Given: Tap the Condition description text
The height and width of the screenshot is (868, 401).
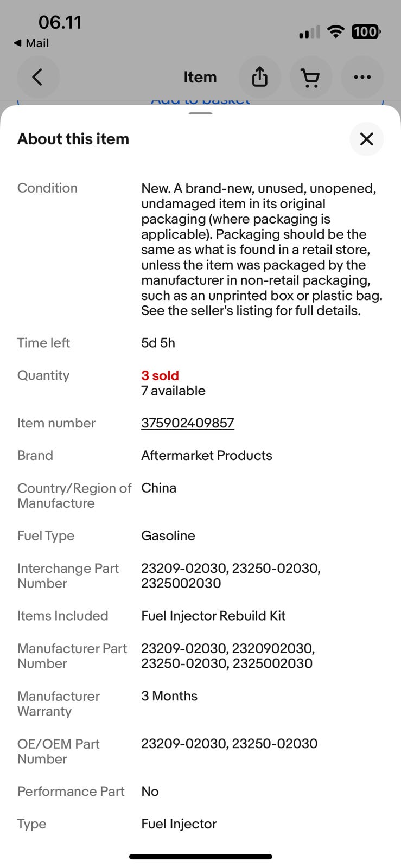Looking at the screenshot, I should (262, 250).
